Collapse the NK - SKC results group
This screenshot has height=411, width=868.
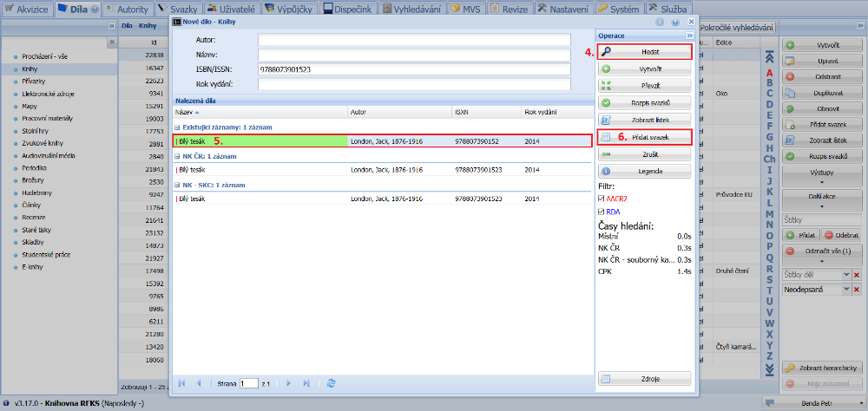pyautogui.click(x=178, y=185)
